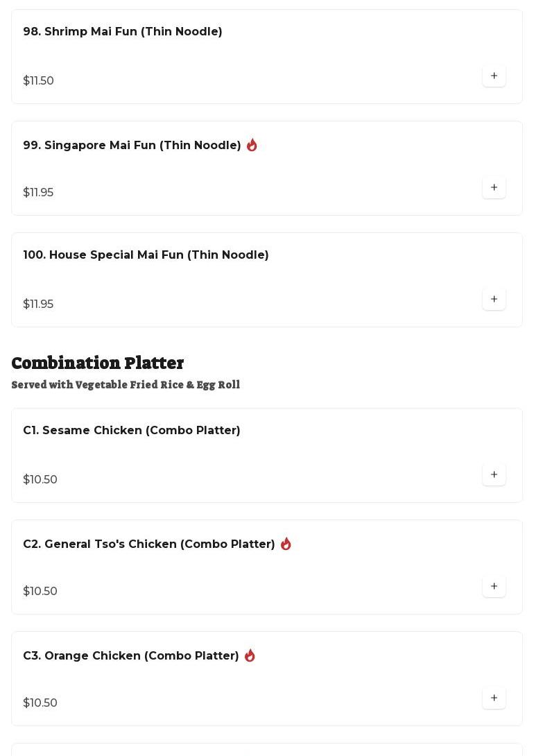Click the Combination Platter section heading

pyautogui.click(x=97, y=363)
